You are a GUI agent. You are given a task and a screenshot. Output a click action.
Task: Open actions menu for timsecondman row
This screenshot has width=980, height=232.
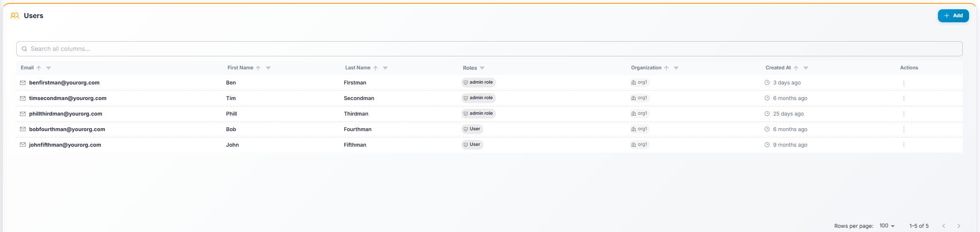coord(904,98)
